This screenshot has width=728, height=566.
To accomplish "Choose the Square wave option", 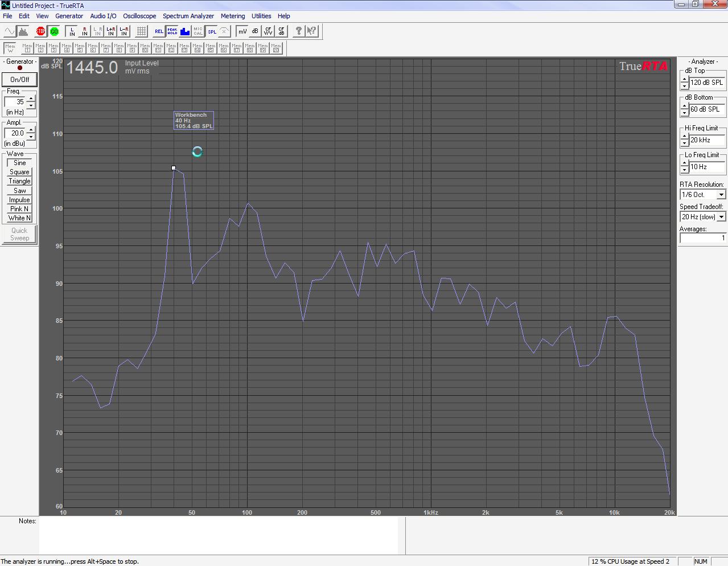I will (19, 172).
